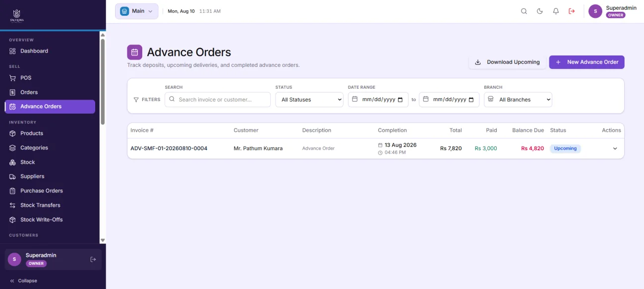Image resolution: width=644 pixels, height=289 pixels.
Task: Collapse the sidebar
Action: click(23, 281)
